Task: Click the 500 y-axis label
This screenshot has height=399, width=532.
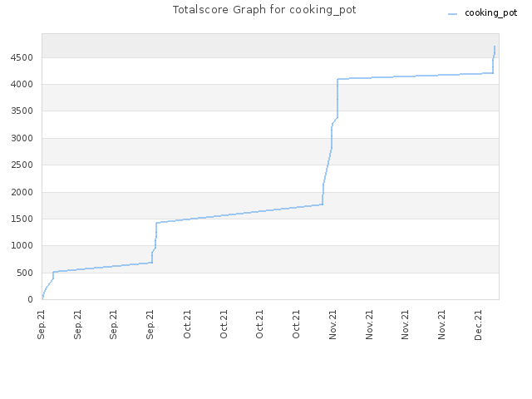Action: [x=25, y=273]
